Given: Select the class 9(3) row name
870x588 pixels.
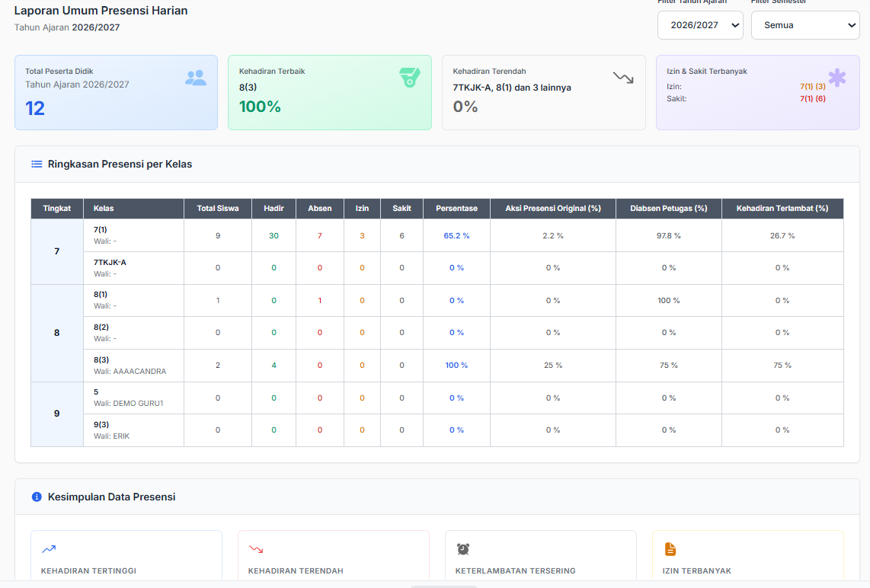Looking at the screenshot, I should coord(101,425).
